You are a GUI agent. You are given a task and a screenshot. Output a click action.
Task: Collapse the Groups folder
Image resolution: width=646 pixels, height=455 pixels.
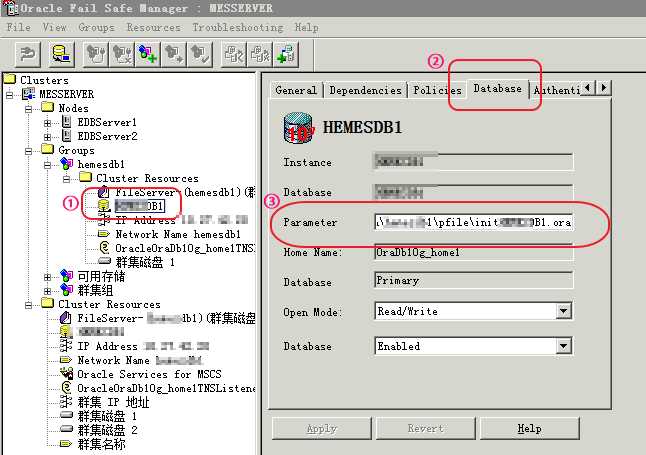(x=28, y=151)
